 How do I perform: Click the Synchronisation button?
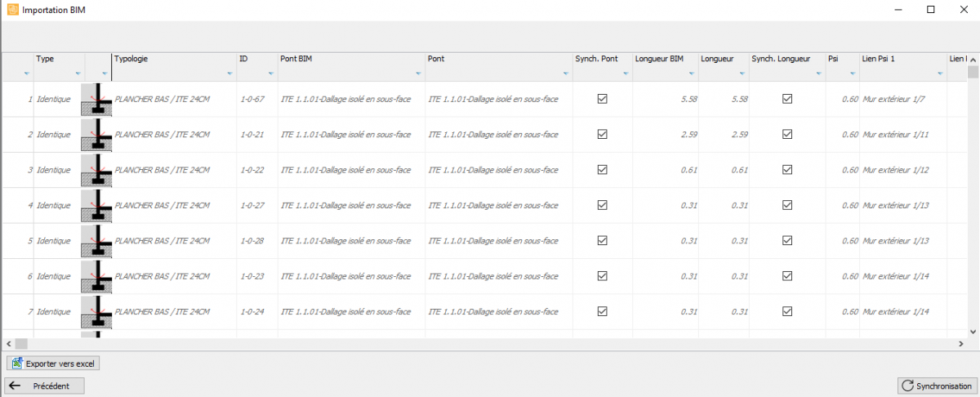coord(936,386)
